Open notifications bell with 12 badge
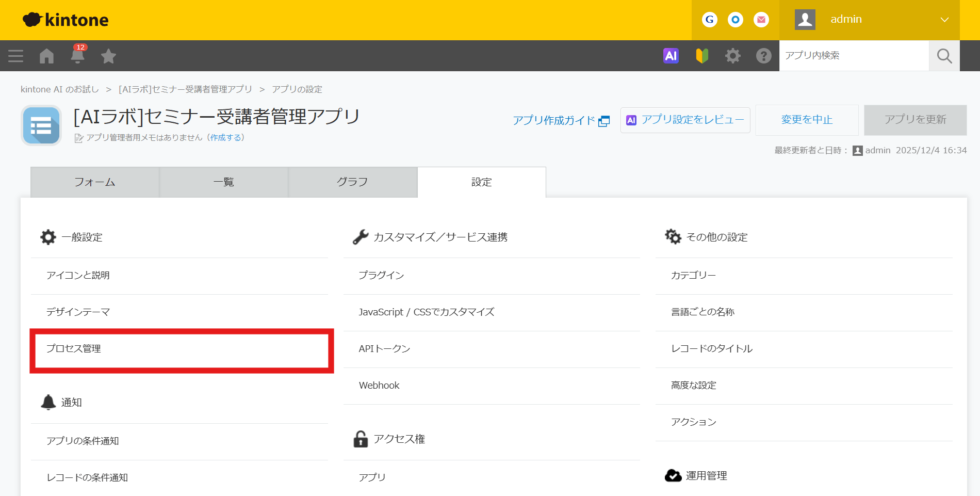Viewport: 980px width, 496px height. pyautogui.click(x=77, y=55)
